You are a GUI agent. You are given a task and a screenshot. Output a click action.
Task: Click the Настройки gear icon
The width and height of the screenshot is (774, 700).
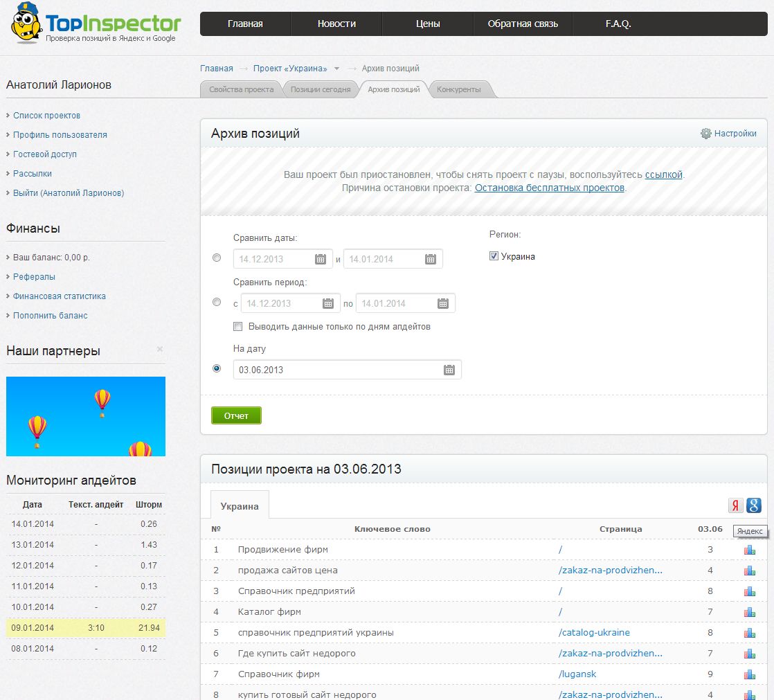pyautogui.click(x=706, y=134)
